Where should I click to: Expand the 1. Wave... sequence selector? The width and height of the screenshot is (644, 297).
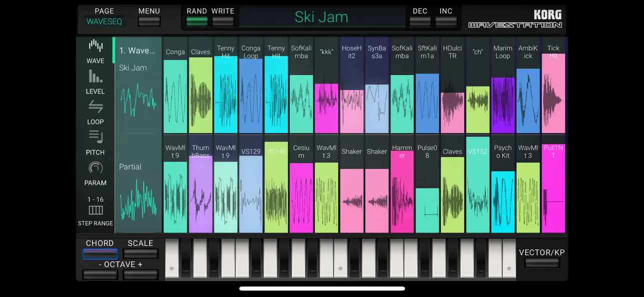[137, 50]
